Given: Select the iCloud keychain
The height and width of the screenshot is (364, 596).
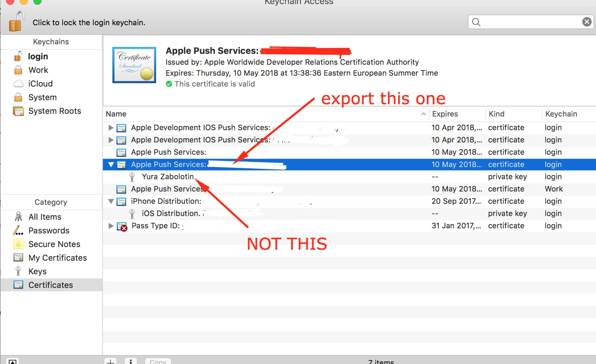Looking at the screenshot, I should point(40,84).
